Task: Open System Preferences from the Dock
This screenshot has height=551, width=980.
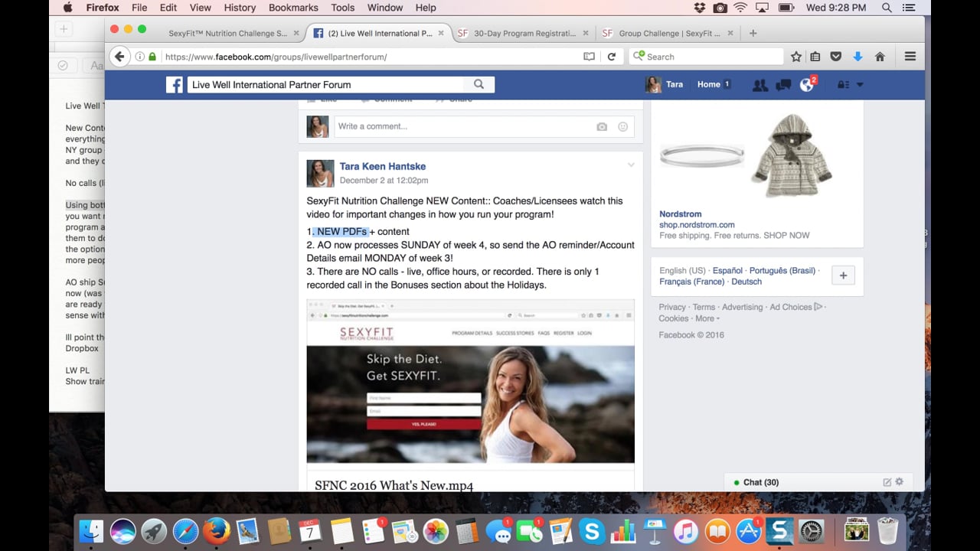Action: [x=811, y=530]
